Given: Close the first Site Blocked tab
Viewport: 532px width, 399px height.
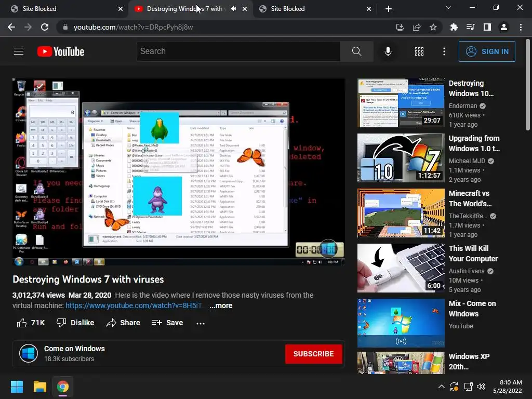Looking at the screenshot, I should 121,9.
